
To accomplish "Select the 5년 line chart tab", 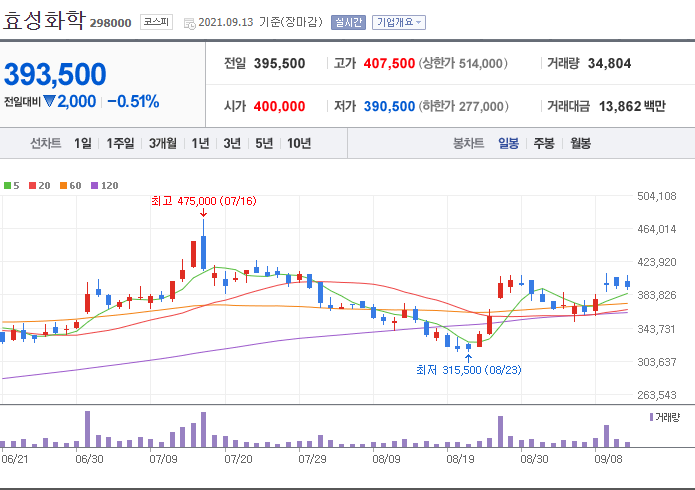I will coord(264,143).
